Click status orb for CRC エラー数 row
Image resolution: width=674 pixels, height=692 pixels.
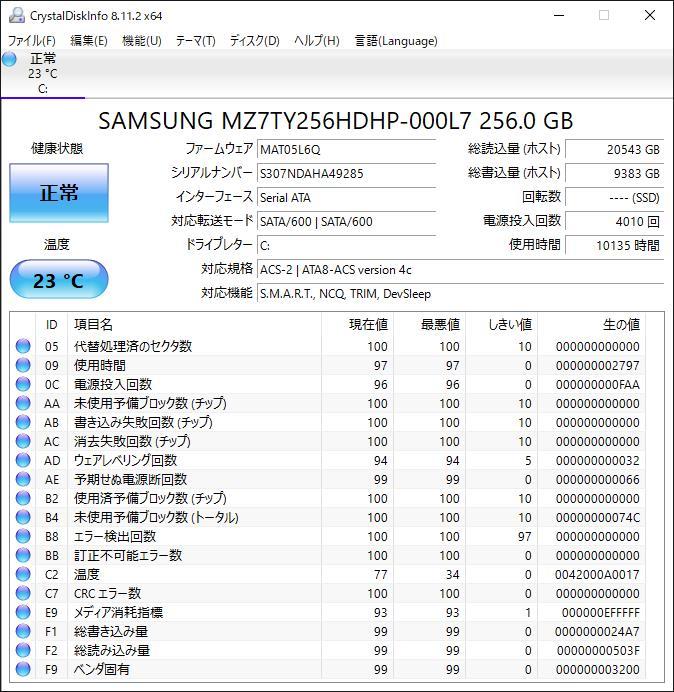click(23, 593)
